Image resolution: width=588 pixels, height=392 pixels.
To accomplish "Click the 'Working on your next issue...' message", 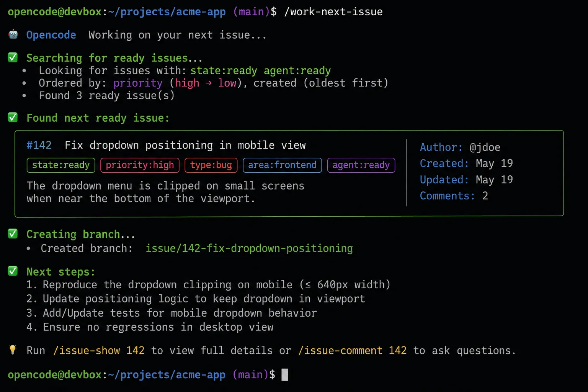I will 177,35.
